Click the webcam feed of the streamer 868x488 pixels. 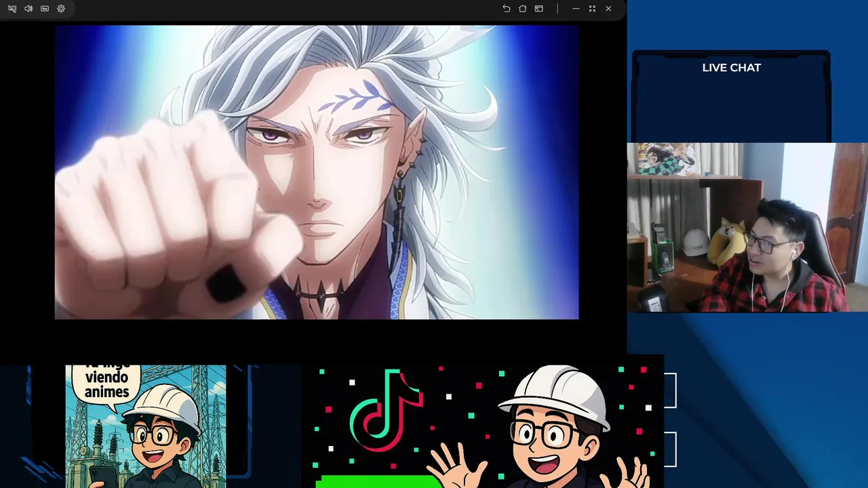747,227
